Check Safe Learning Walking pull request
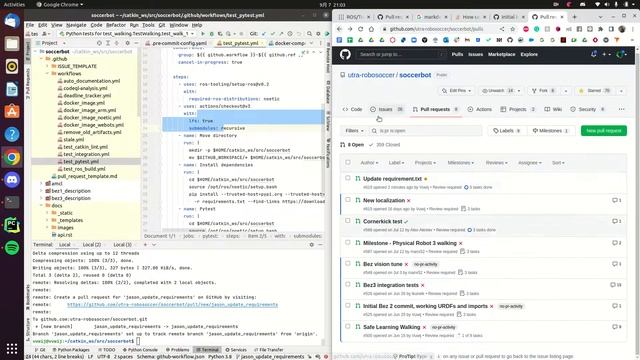 click(348, 327)
